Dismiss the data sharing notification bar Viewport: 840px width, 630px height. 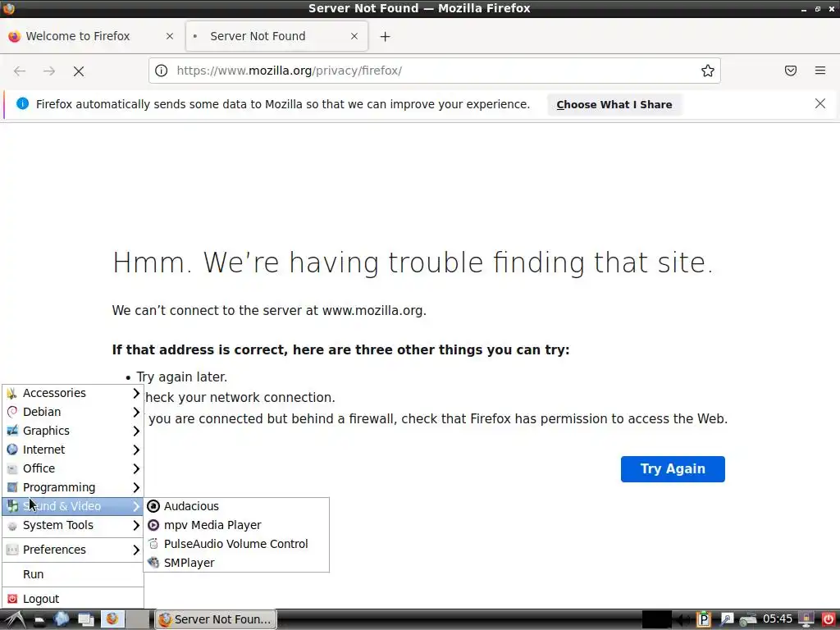820,104
